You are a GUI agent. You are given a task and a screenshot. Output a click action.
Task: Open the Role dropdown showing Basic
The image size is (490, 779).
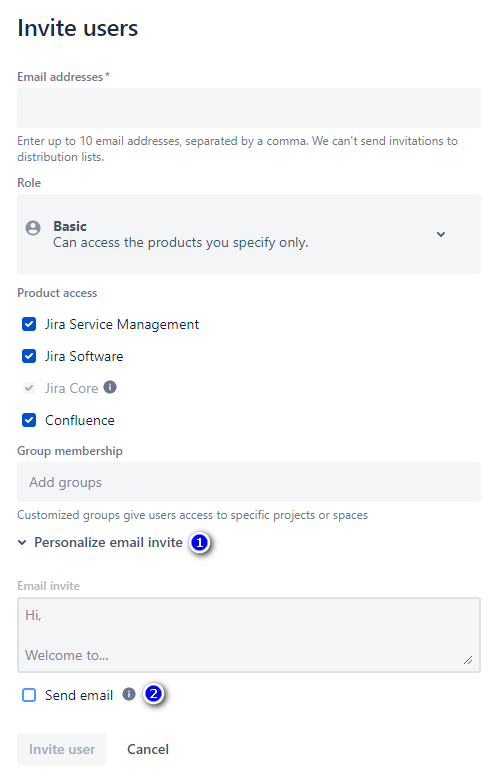[248, 234]
